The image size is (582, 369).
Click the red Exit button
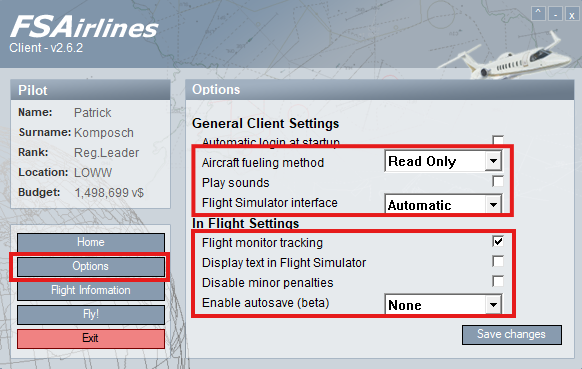(x=91, y=339)
